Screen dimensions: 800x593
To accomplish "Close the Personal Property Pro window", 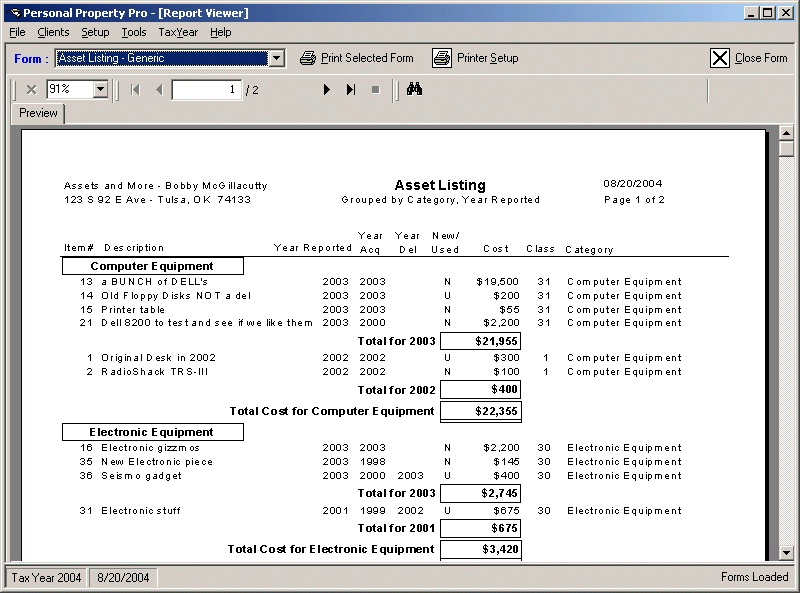I will click(x=785, y=13).
